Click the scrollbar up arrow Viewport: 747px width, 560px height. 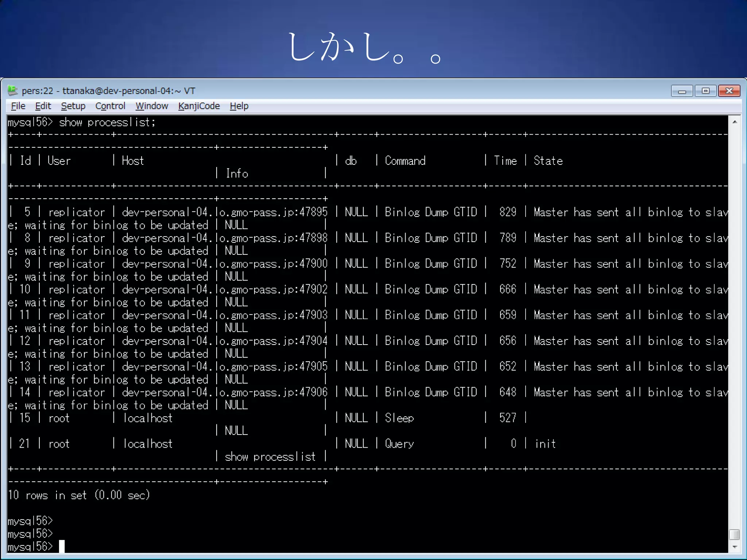pyautogui.click(x=735, y=122)
